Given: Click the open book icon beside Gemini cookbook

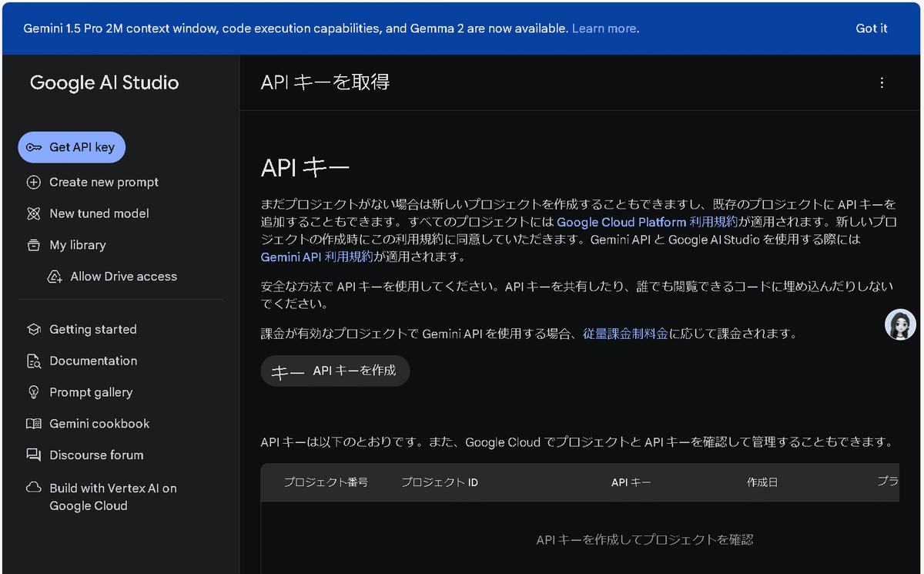Looking at the screenshot, I should pos(34,424).
